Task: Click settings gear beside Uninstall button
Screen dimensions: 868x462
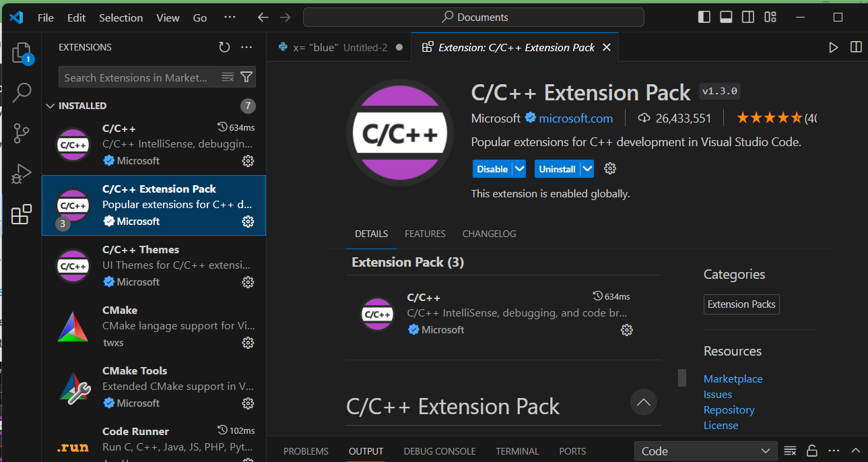Action: (x=610, y=168)
